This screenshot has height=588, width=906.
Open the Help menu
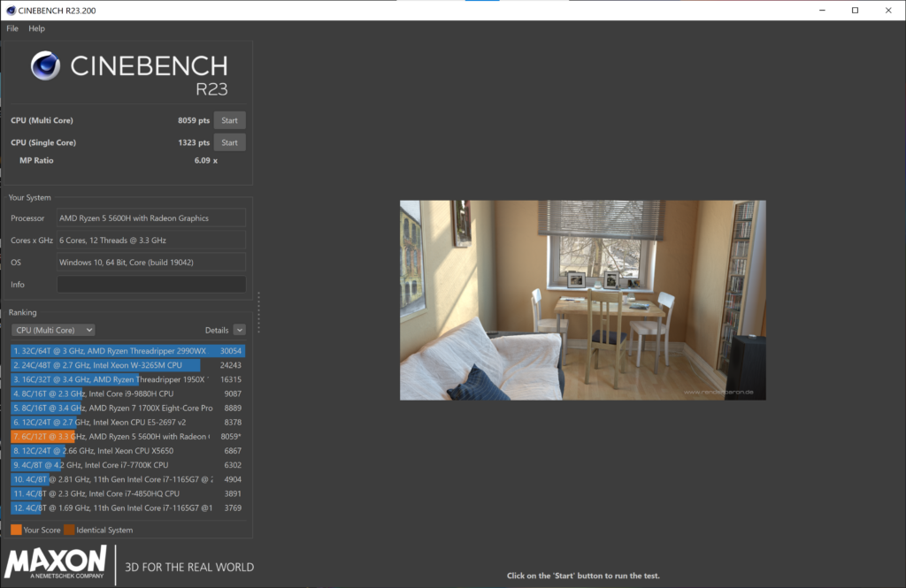pos(36,28)
